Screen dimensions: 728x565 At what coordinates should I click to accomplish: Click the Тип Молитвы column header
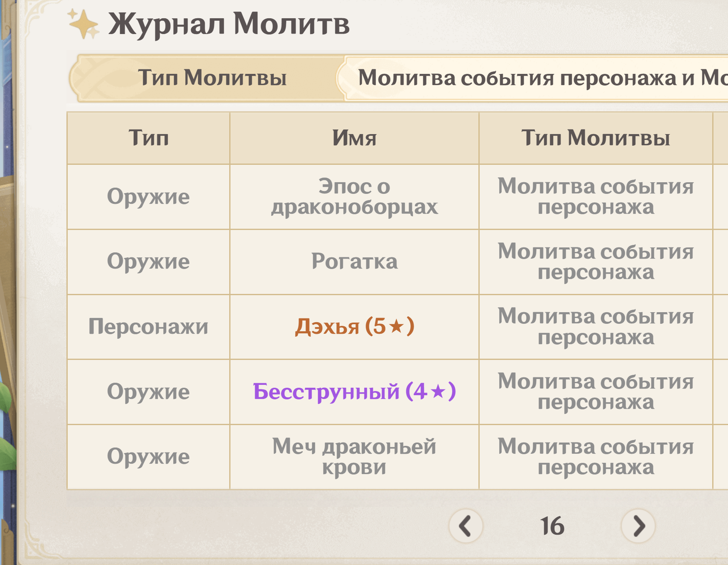point(596,138)
